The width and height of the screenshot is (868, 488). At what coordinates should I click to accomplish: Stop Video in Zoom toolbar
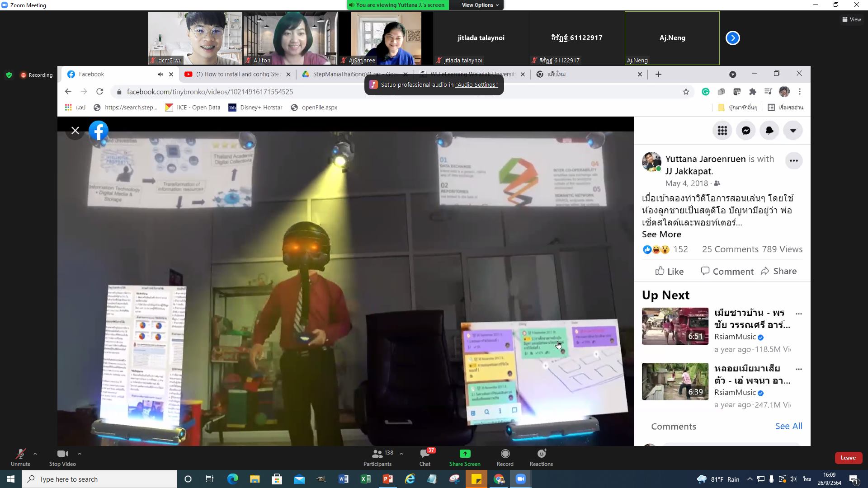click(62, 457)
